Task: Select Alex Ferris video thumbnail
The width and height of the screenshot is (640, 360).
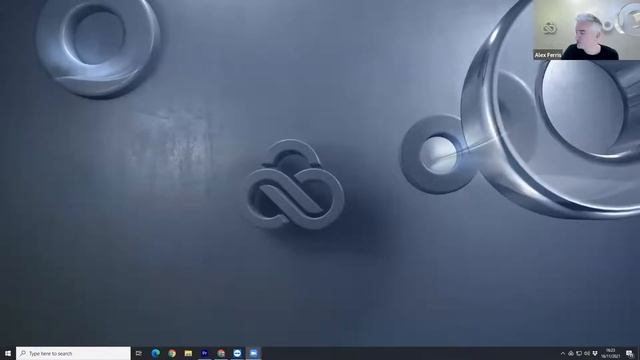Action: pos(586,30)
